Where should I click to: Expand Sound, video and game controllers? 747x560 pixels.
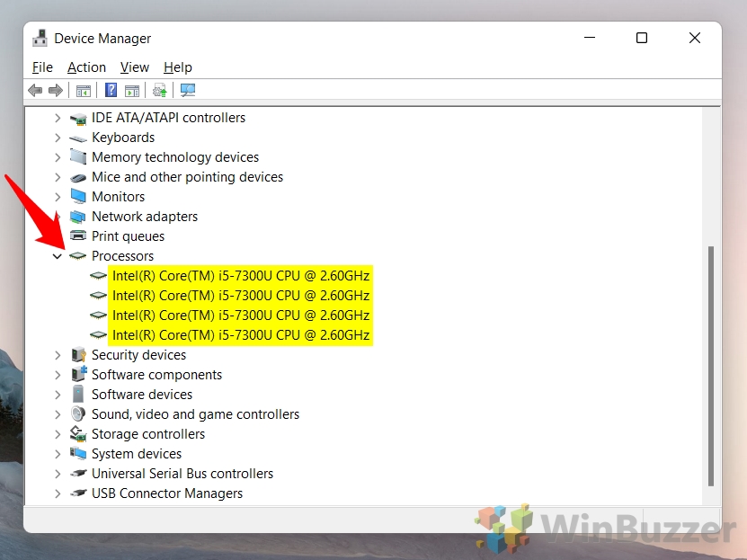pos(58,414)
